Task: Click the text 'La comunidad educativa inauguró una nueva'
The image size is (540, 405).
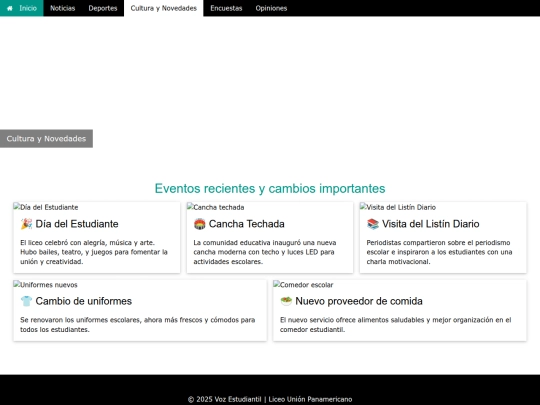Action: coord(265,242)
